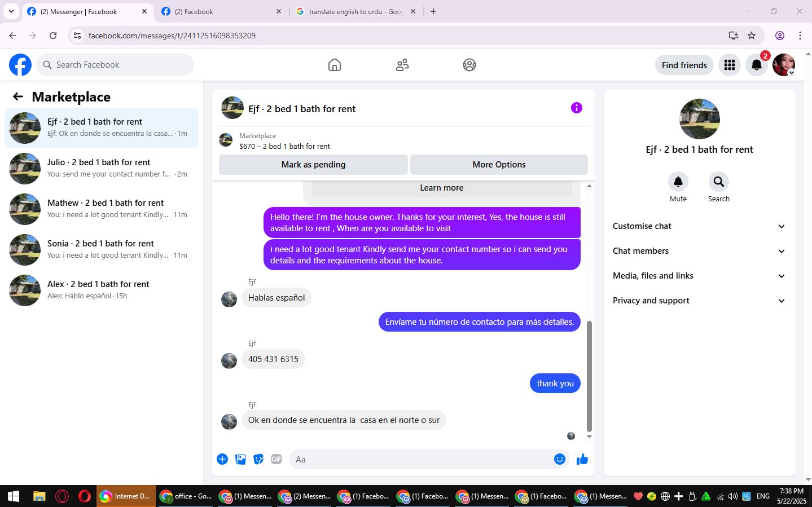
Task: Open the $670 – 2 bed 1 bath listing link
Action: pyautogui.click(x=284, y=146)
